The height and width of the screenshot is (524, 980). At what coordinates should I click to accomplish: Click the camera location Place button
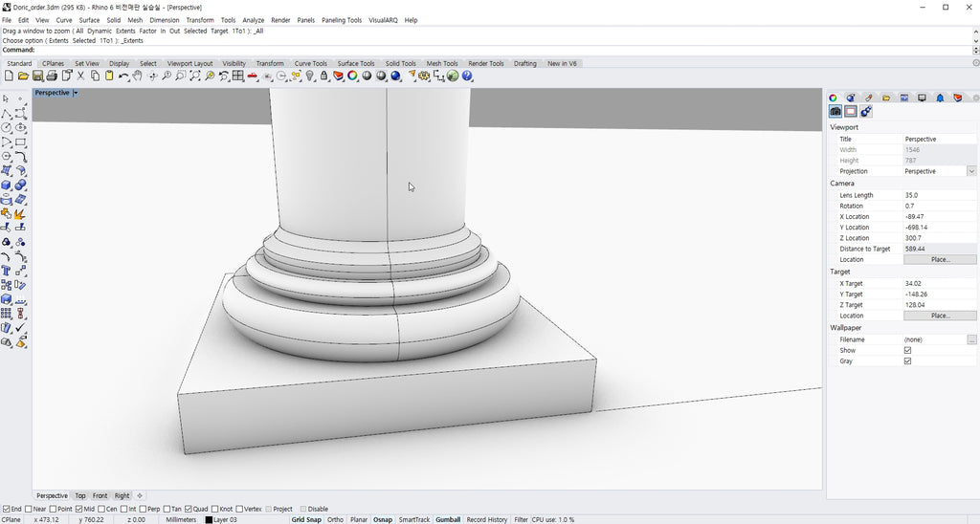pos(940,259)
